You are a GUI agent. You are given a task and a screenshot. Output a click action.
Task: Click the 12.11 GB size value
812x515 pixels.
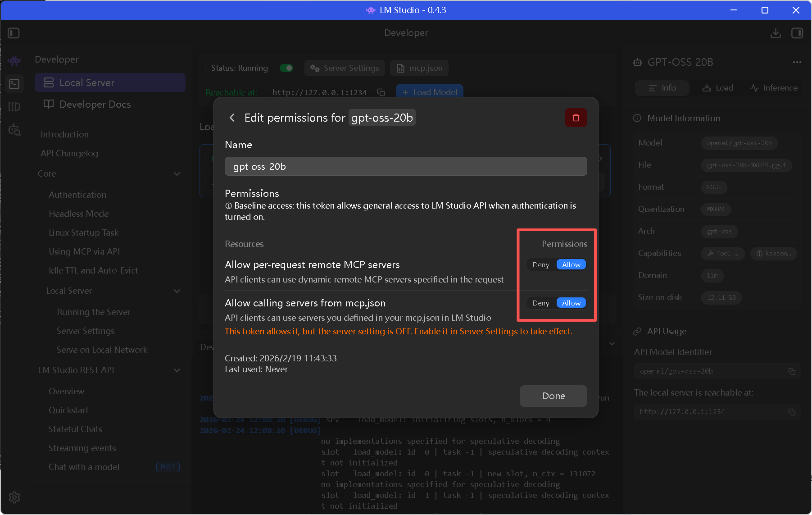point(721,298)
